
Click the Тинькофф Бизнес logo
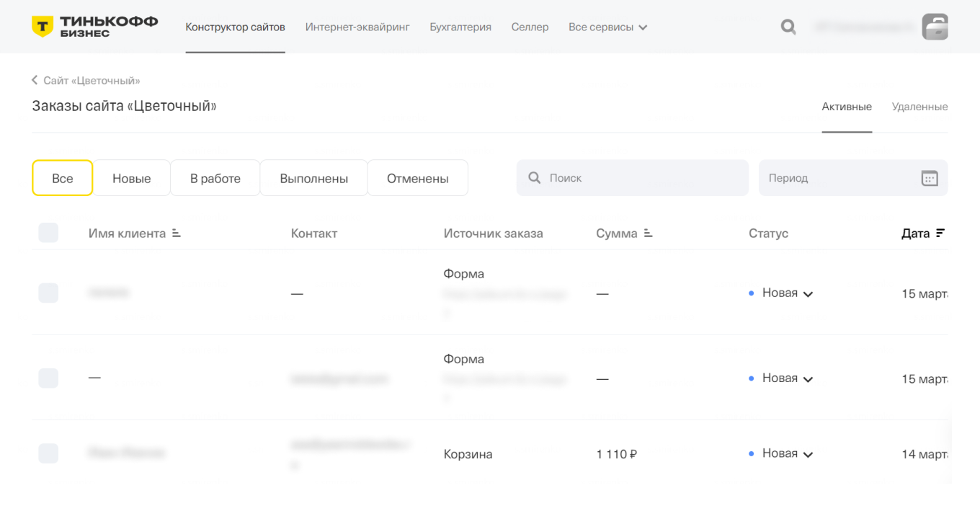pos(94,26)
